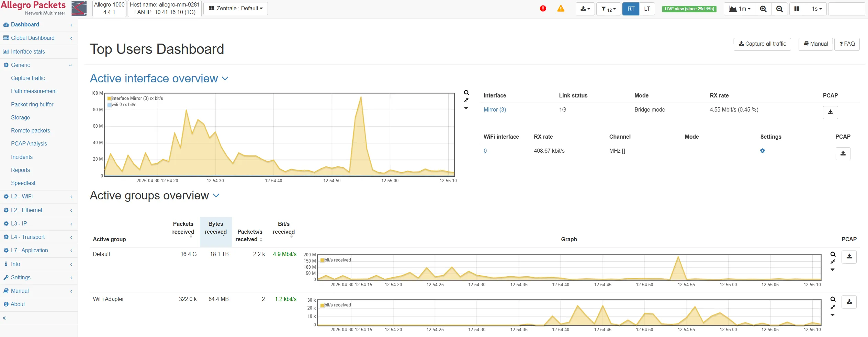This screenshot has height=337, width=868.
Task: Click the zoom in magnifier icon
Action: pyautogui.click(x=763, y=9)
